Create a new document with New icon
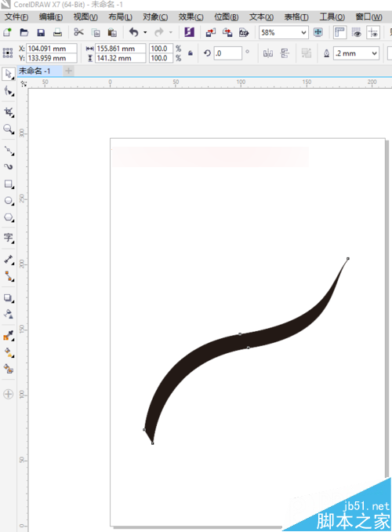Viewport: 392px width, 532px height. tap(7, 33)
